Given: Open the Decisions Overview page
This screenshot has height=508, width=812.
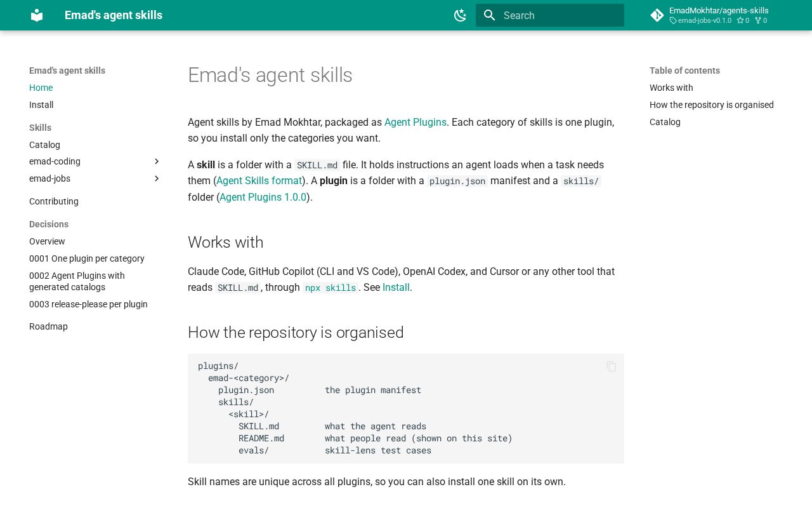Looking at the screenshot, I should [47, 241].
